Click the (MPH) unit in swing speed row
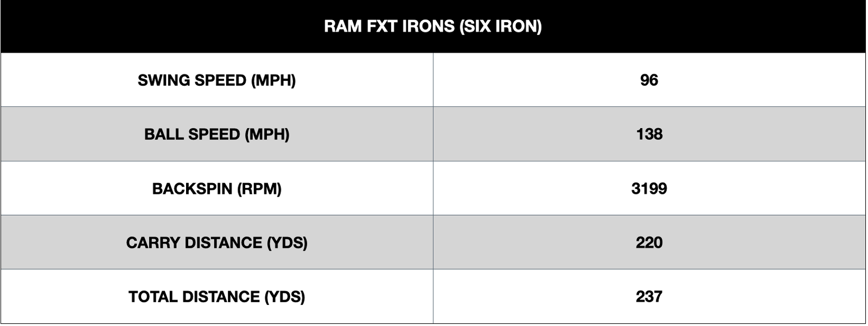The height and width of the screenshot is (326, 868). [273, 80]
